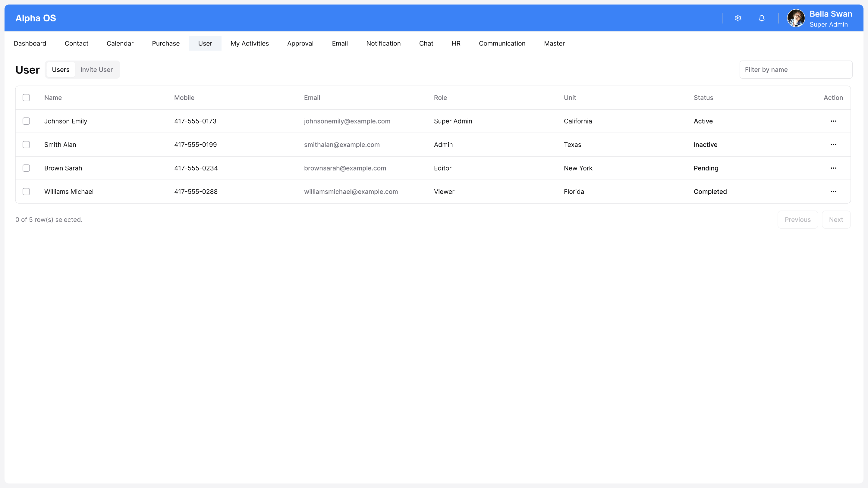
Task: Open the HR section
Action: click(456, 43)
